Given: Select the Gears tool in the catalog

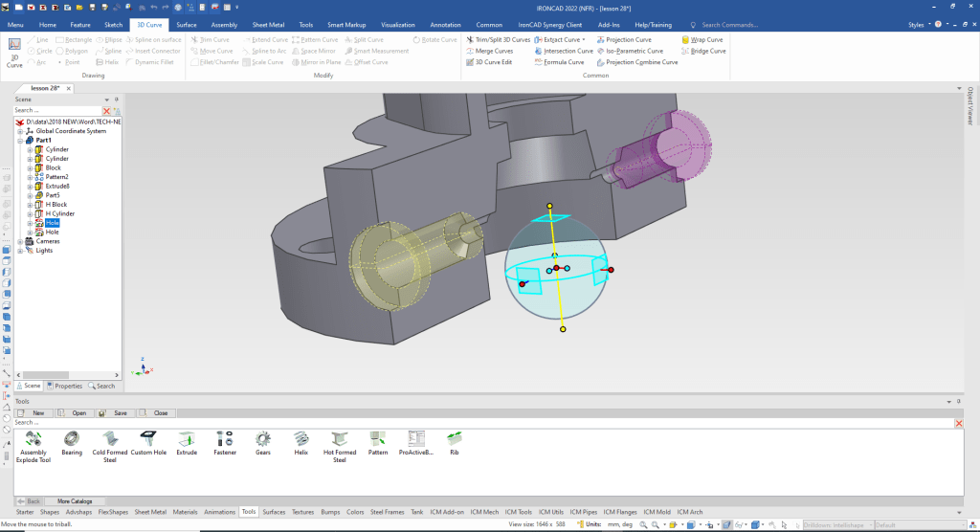Looking at the screenshot, I should tap(262, 439).
